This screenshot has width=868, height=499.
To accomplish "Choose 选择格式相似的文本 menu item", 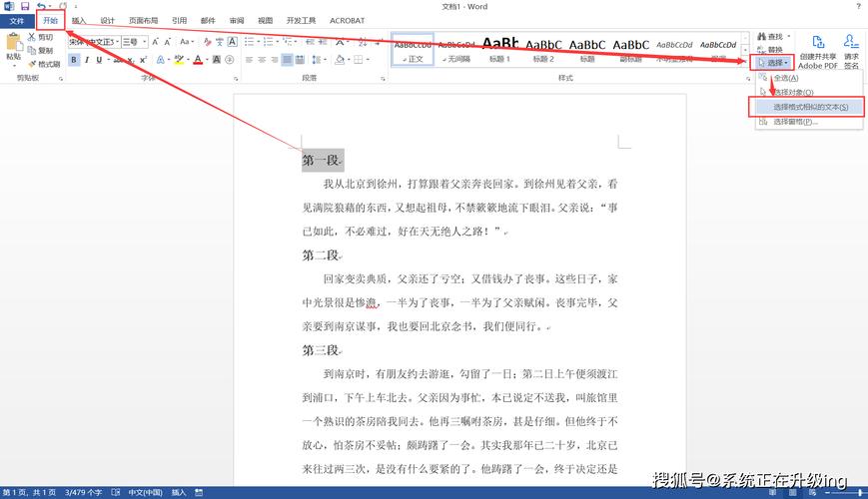I will (x=809, y=107).
